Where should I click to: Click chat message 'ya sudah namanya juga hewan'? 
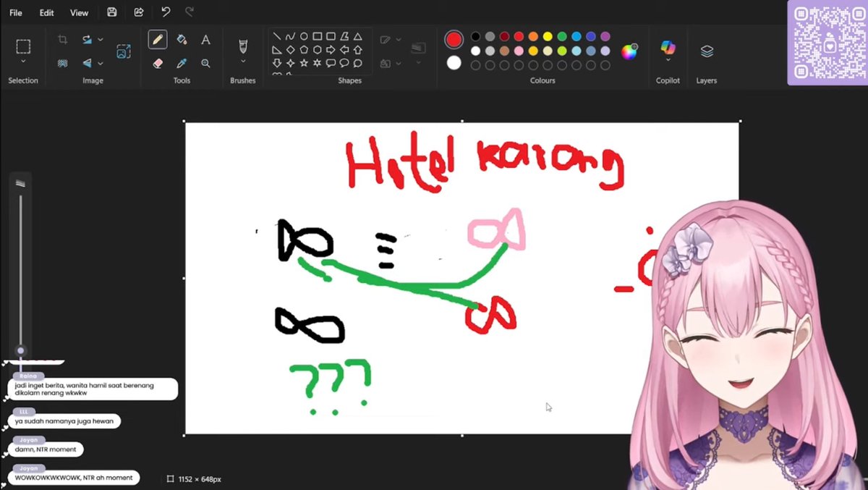64,421
